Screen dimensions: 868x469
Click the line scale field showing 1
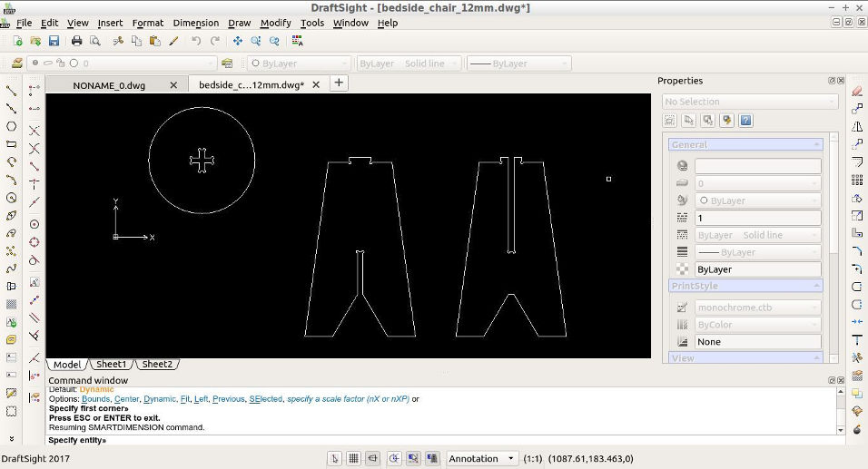click(x=758, y=218)
